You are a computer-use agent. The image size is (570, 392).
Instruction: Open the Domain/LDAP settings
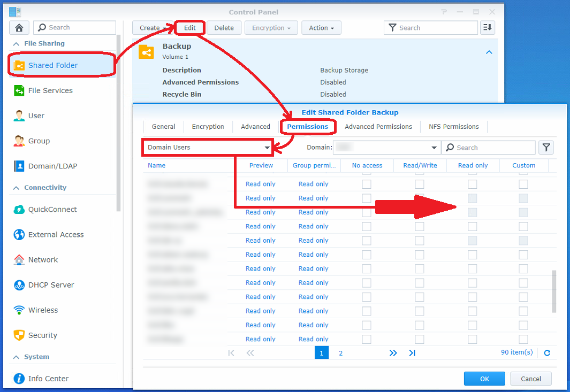point(52,166)
